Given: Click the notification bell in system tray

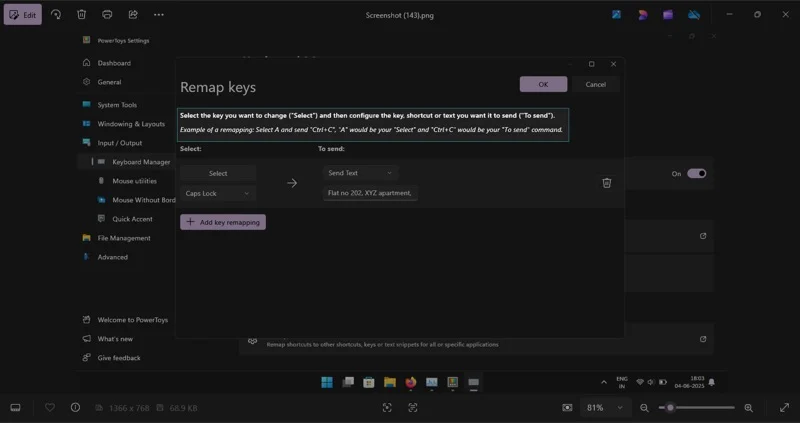Looking at the screenshot, I should [x=712, y=382].
